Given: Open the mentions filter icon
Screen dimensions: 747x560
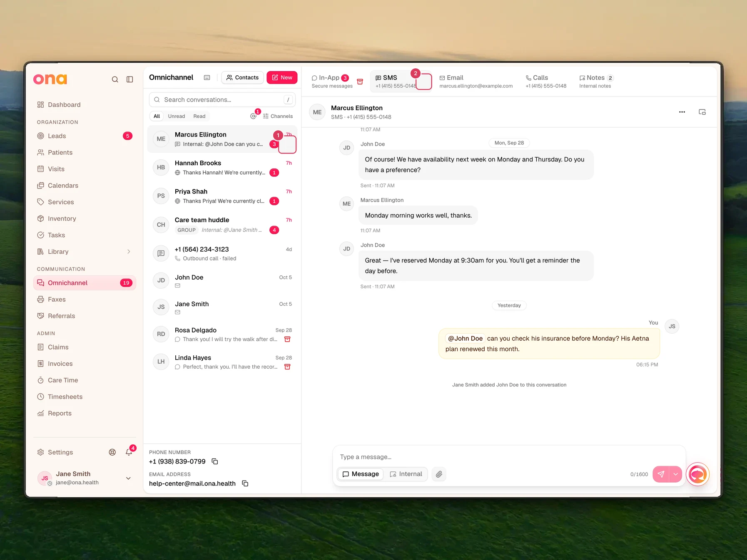Looking at the screenshot, I should point(253,116).
